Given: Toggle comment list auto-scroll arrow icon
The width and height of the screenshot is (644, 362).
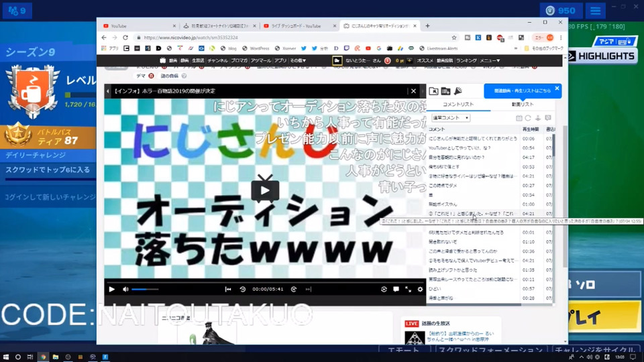Looking at the screenshot, I should pyautogui.click(x=538, y=118).
